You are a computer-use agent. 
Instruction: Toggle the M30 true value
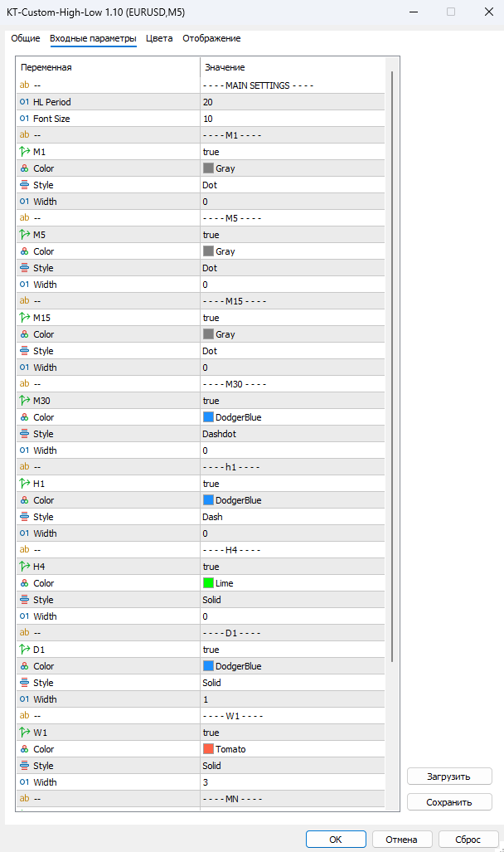[292, 401]
